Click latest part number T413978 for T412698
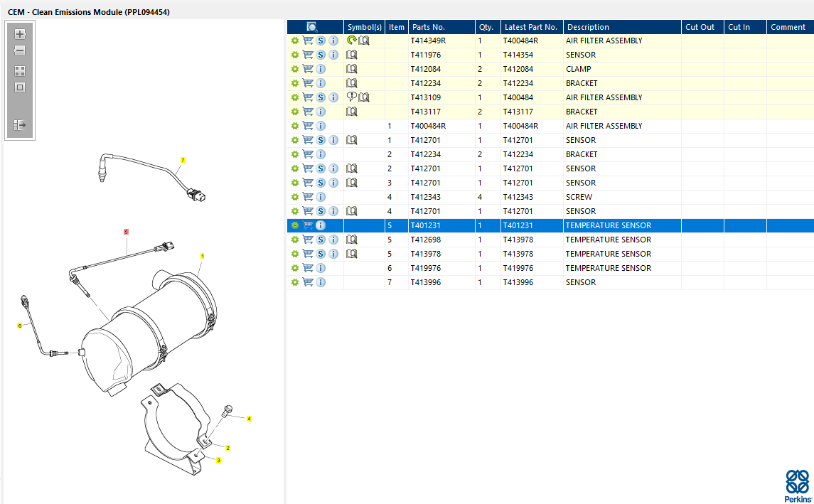This screenshot has height=504, width=814. 522,240
